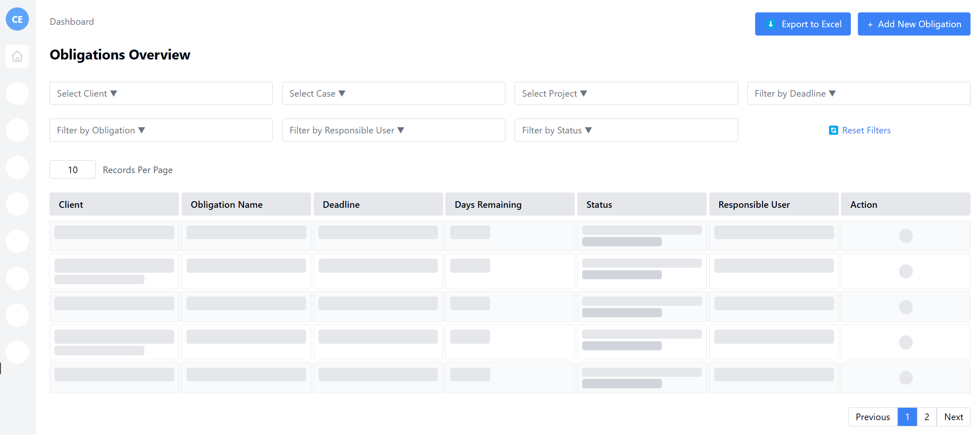Click the Deadline column header
This screenshot has width=980, height=435.
click(378, 204)
